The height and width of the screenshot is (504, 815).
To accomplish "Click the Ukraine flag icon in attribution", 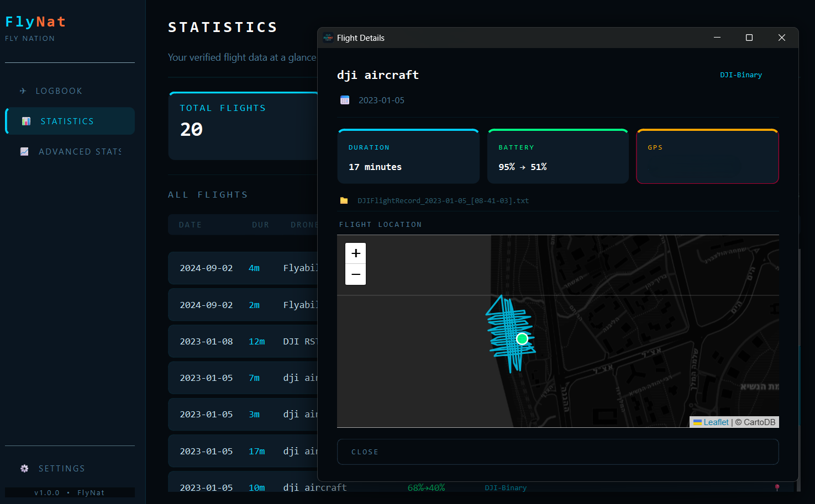I will (x=697, y=422).
